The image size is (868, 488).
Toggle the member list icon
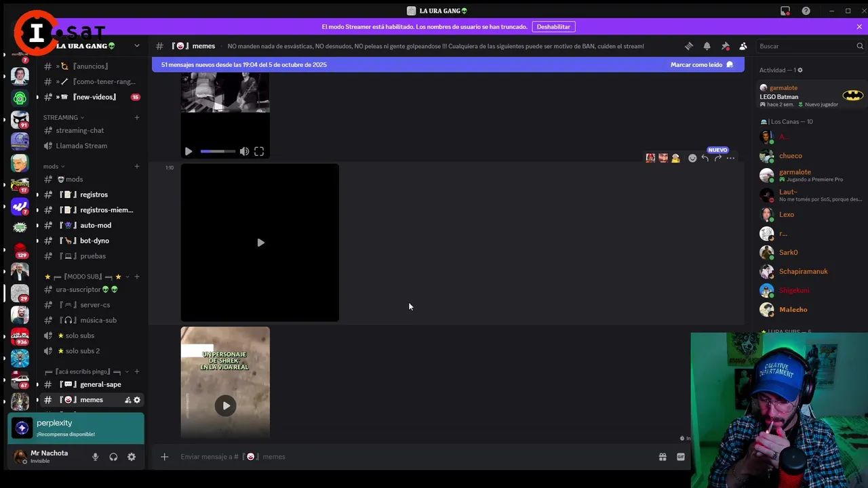tap(743, 46)
